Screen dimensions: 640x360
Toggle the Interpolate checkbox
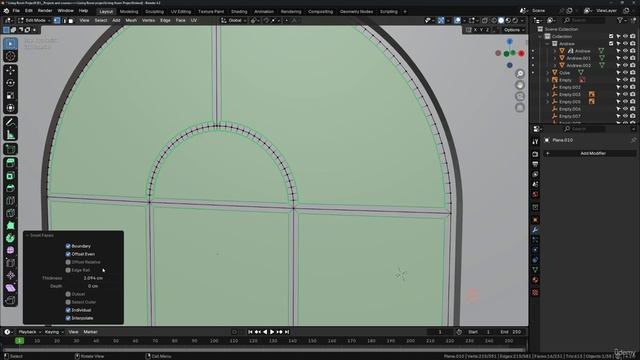pos(68,318)
